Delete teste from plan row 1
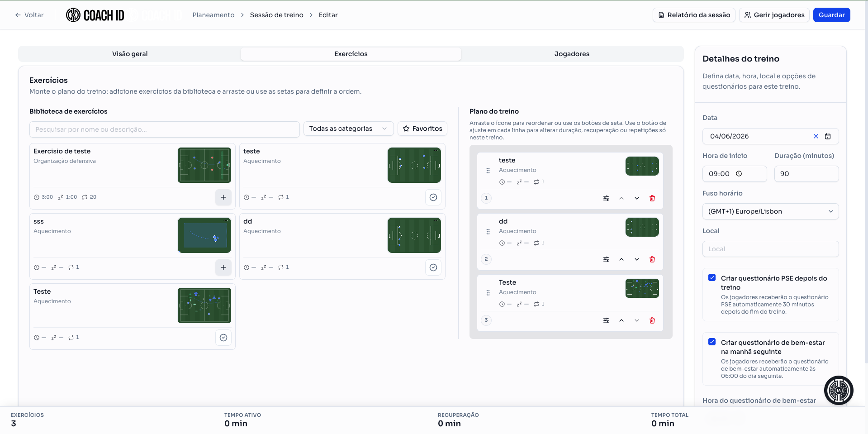868x434 pixels. [652, 198]
